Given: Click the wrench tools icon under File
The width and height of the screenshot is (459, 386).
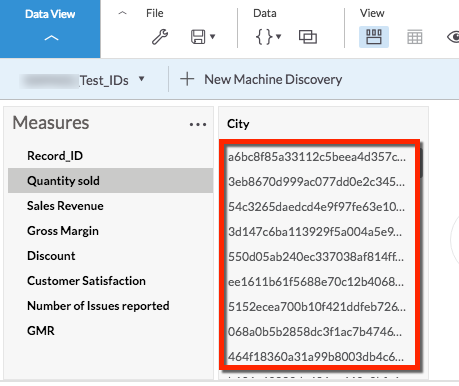Looking at the screenshot, I should (x=160, y=37).
